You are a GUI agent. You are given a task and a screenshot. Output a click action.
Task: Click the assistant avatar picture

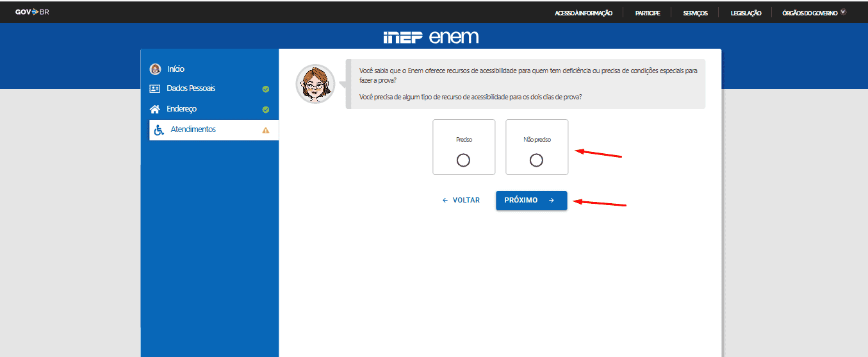(x=315, y=84)
